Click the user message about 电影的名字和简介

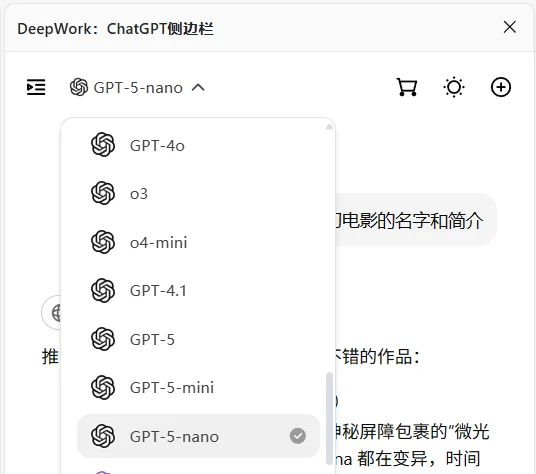pyautogui.click(x=415, y=220)
